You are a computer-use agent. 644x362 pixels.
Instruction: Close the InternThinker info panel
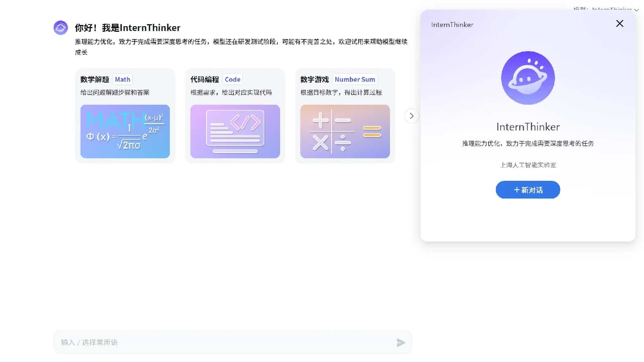click(619, 24)
